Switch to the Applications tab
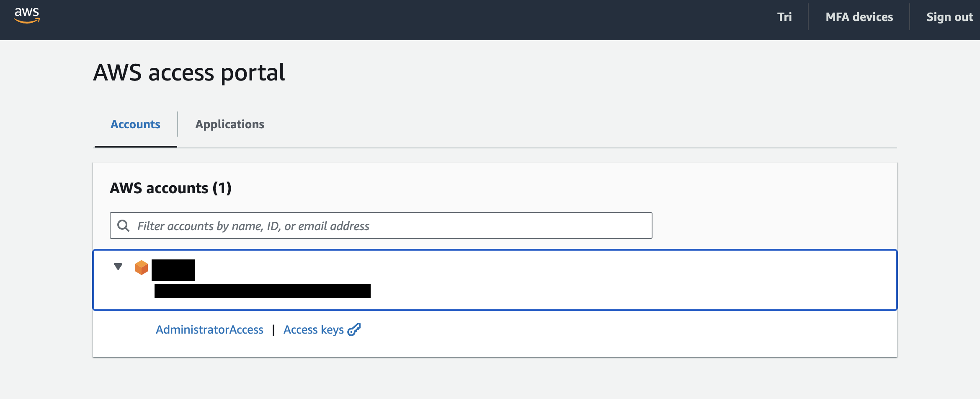 pos(230,124)
